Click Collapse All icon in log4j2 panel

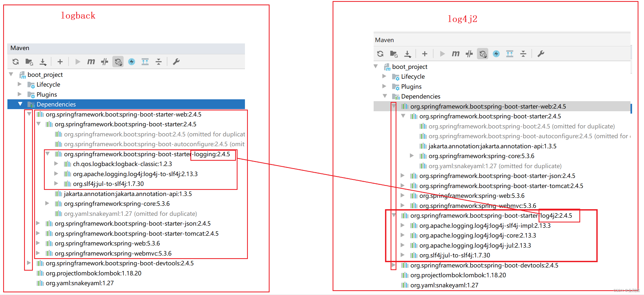523,54
